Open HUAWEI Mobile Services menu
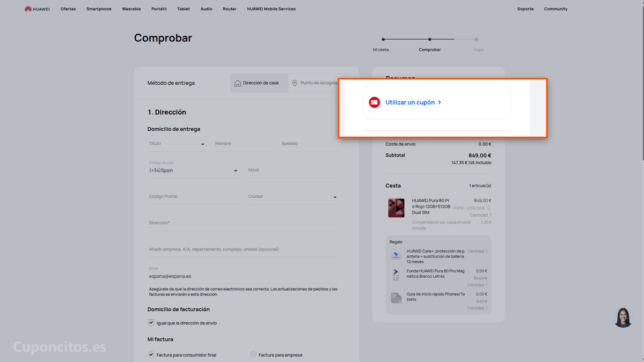Screen dimensions: 644x362 (x=271, y=9)
